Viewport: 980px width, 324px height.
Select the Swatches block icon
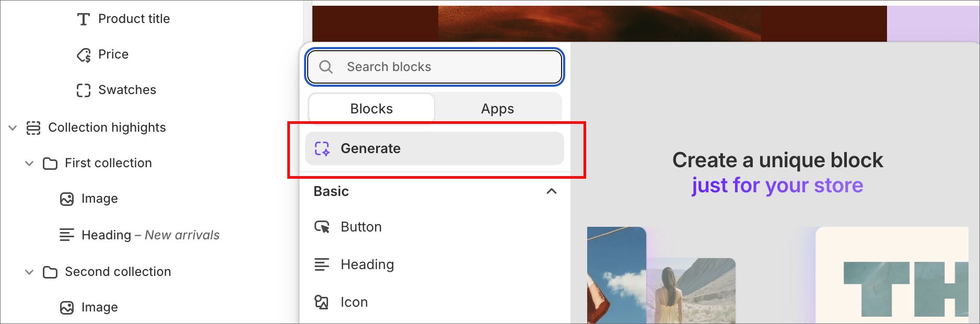pos(84,90)
